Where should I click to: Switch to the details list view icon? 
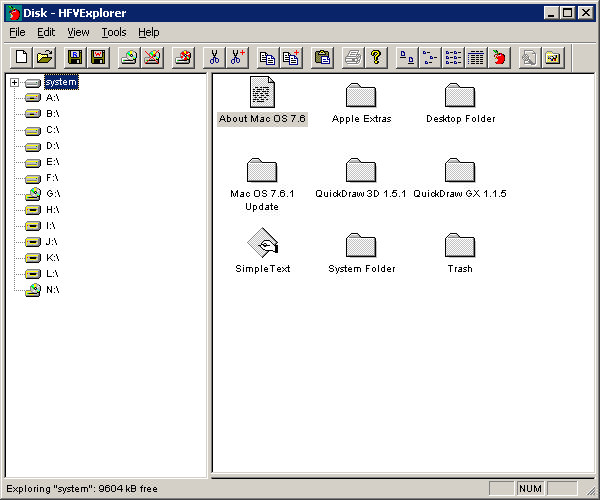tap(475, 58)
